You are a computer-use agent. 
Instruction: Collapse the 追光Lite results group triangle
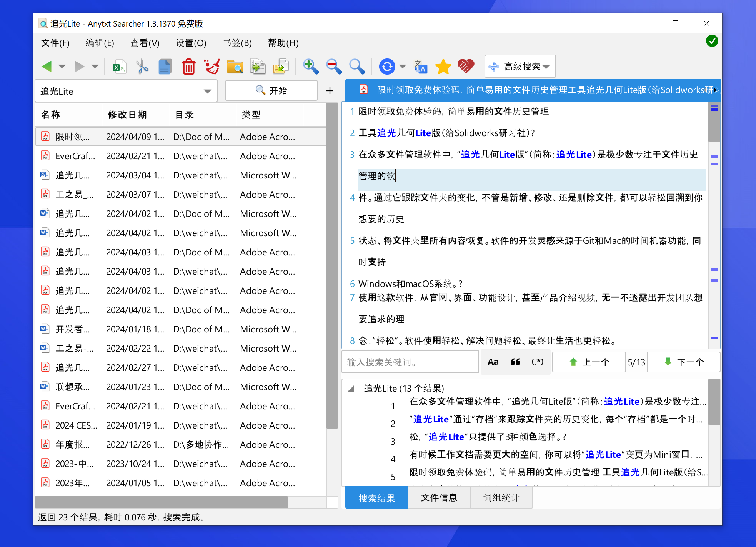pos(351,389)
